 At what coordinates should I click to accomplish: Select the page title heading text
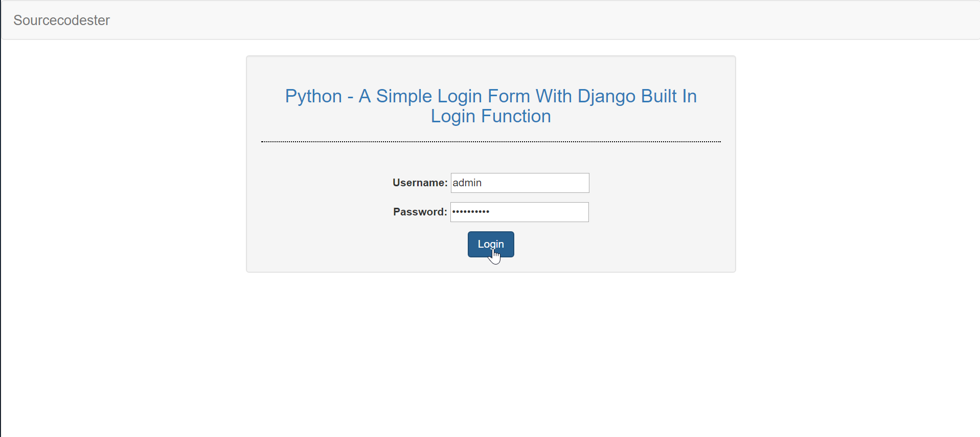[491, 106]
